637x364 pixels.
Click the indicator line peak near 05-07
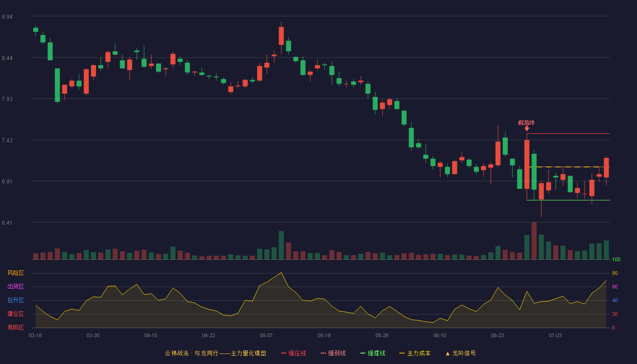pyautogui.click(x=281, y=273)
